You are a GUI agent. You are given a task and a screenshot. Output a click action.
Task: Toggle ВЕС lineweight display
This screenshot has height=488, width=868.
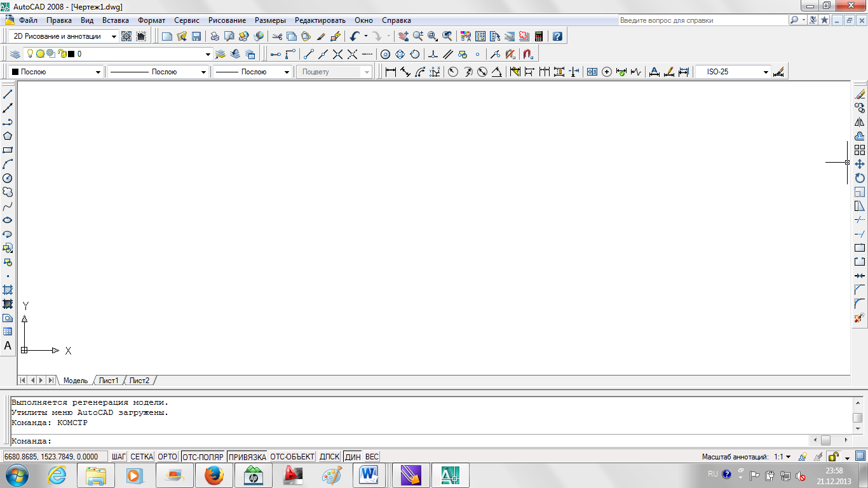372,457
